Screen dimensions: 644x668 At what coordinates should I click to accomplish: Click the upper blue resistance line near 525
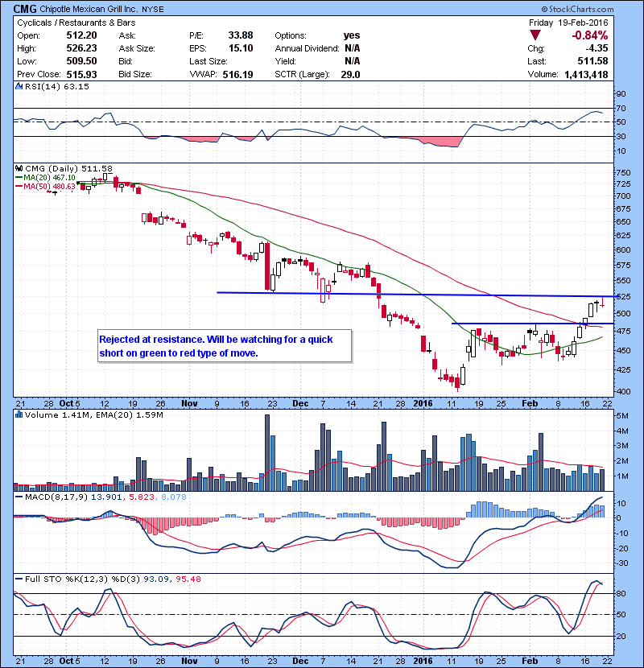click(417, 295)
